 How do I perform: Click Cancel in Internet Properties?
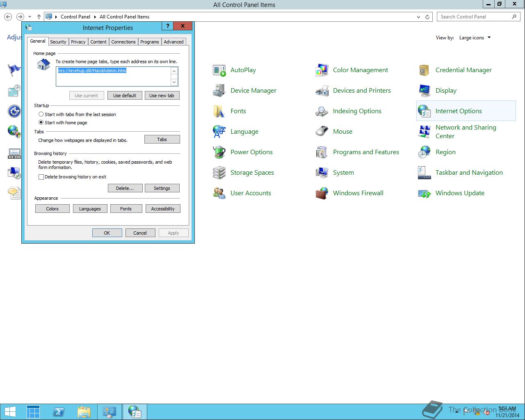tap(140, 233)
